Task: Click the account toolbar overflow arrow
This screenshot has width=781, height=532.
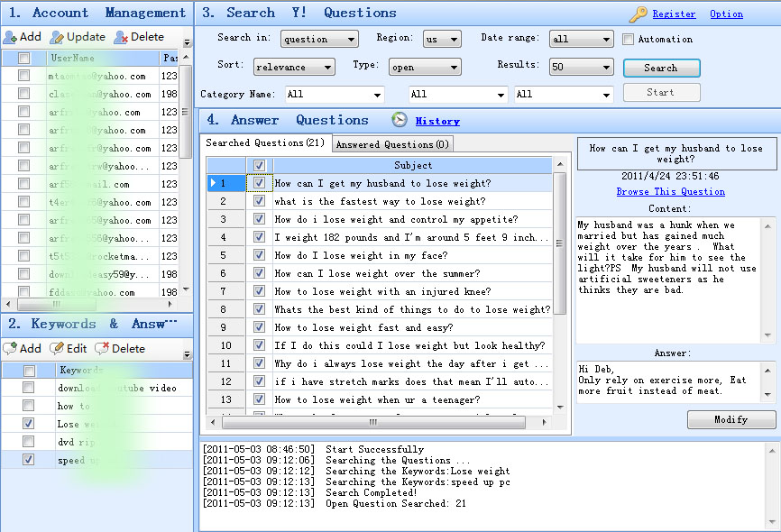Action: [188, 42]
